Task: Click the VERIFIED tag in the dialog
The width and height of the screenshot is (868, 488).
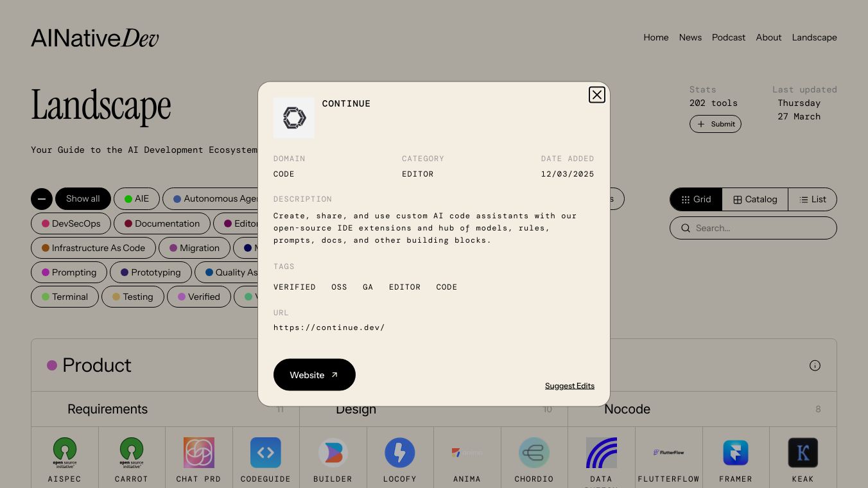Action: point(295,287)
